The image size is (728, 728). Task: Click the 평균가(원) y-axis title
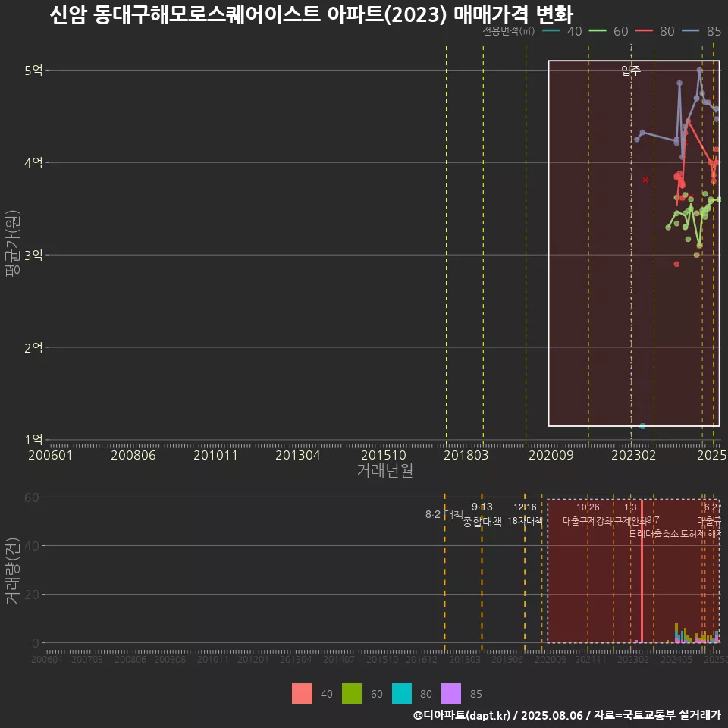12,243
